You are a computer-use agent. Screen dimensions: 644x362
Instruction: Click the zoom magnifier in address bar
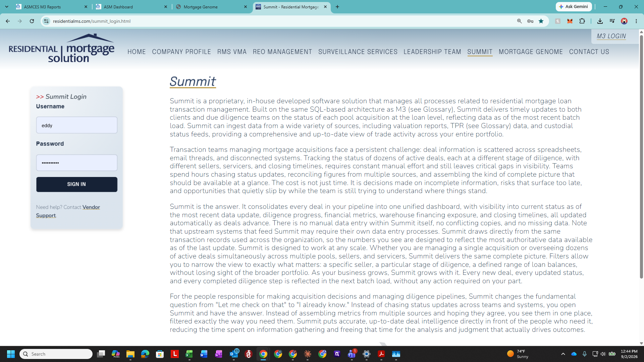[x=519, y=21]
